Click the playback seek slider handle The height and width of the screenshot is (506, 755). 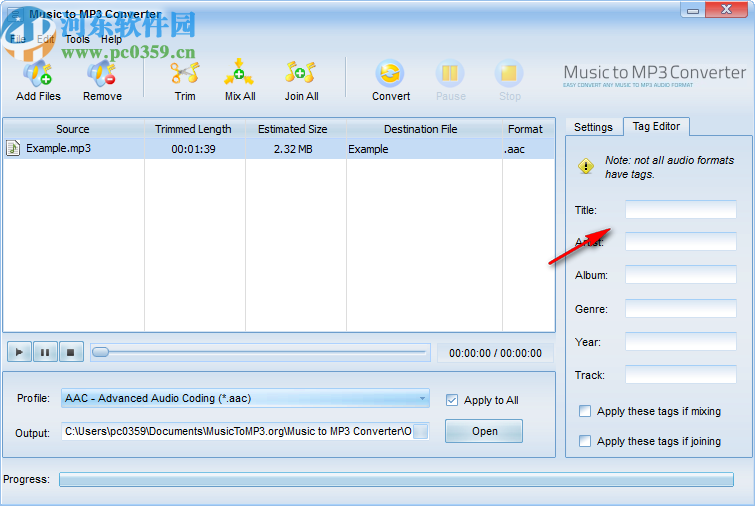point(101,352)
